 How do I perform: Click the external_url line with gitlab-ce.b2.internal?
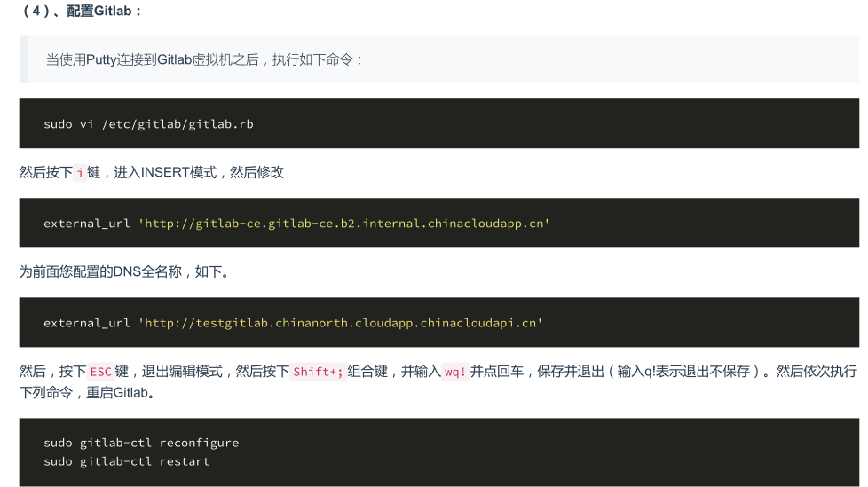296,224
